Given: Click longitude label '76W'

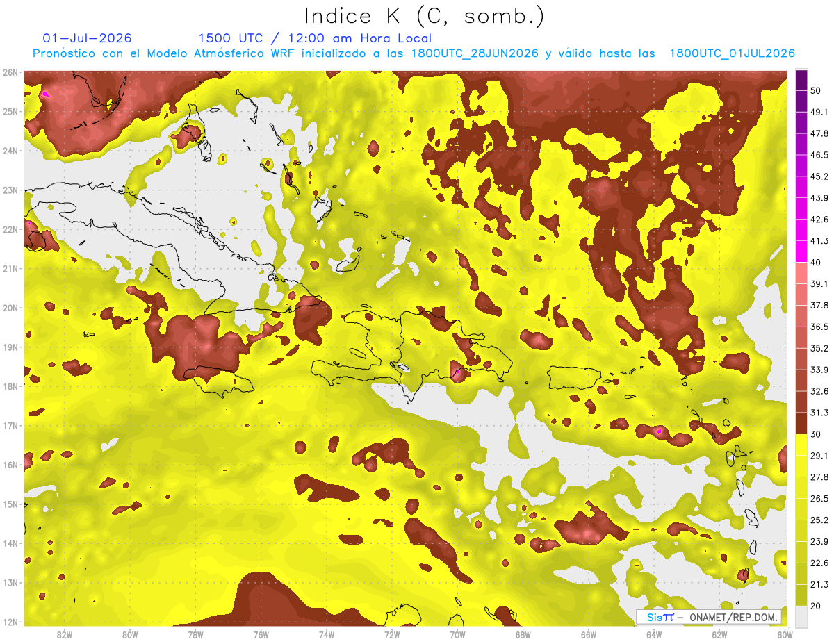Looking at the screenshot, I should pyautogui.click(x=261, y=634).
